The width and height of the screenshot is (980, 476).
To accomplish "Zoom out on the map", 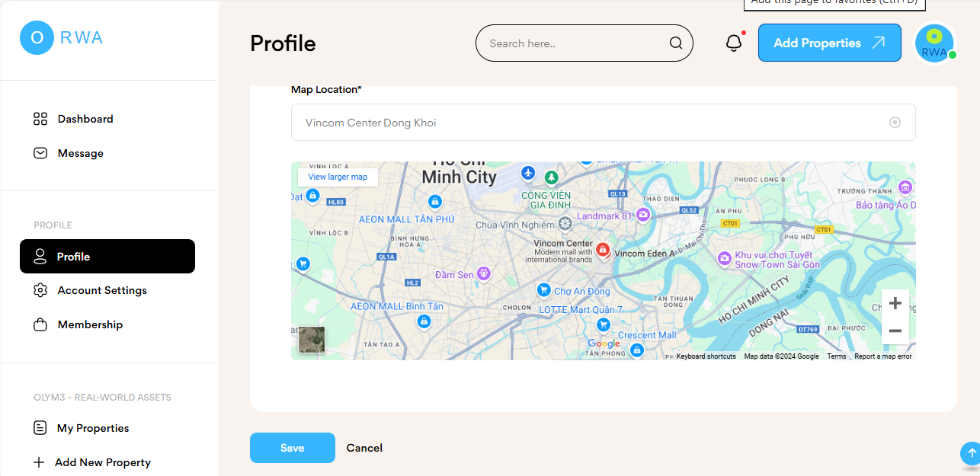I will point(895,331).
